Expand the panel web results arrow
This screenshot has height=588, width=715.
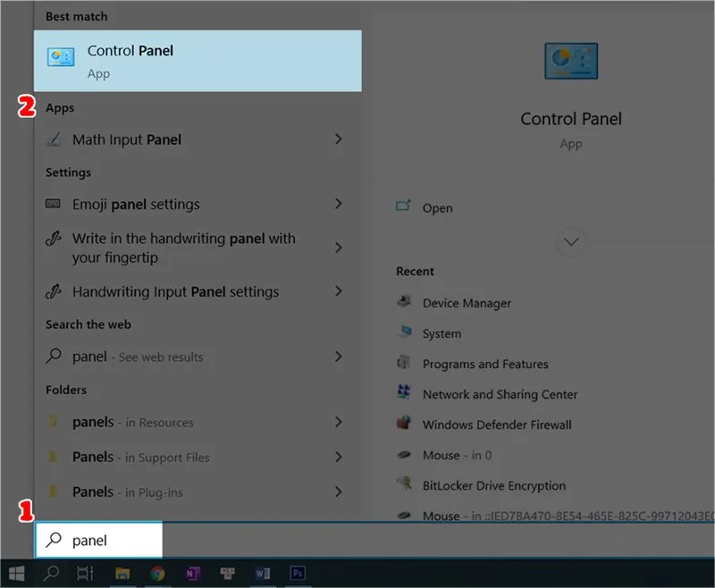tap(338, 357)
